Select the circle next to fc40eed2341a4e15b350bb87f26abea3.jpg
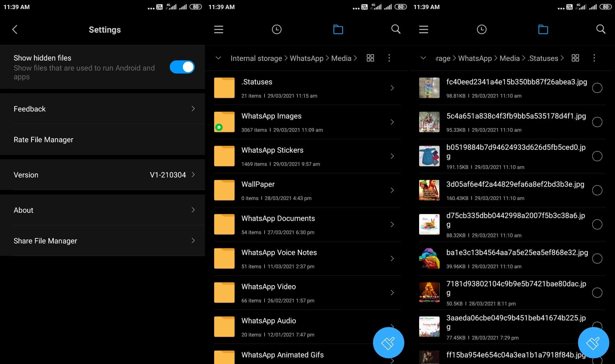Image resolution: width=615 pixels, height=364 pixels. [x=597, y=88]
